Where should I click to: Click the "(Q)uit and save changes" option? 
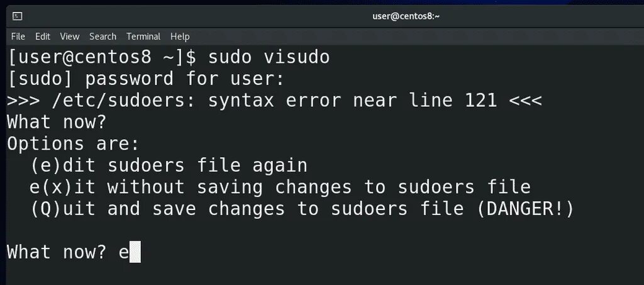(252, 209)
